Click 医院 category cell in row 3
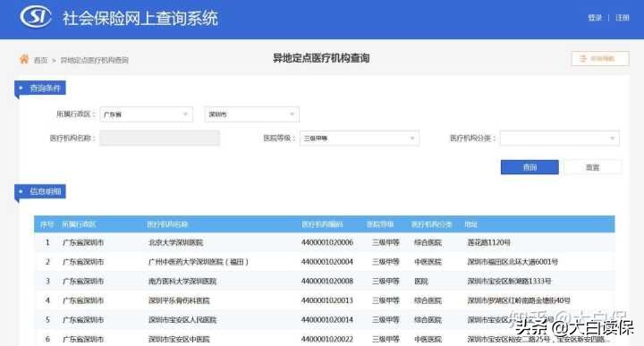The height and width of the screenshot is (346, 644). point(421,281)
